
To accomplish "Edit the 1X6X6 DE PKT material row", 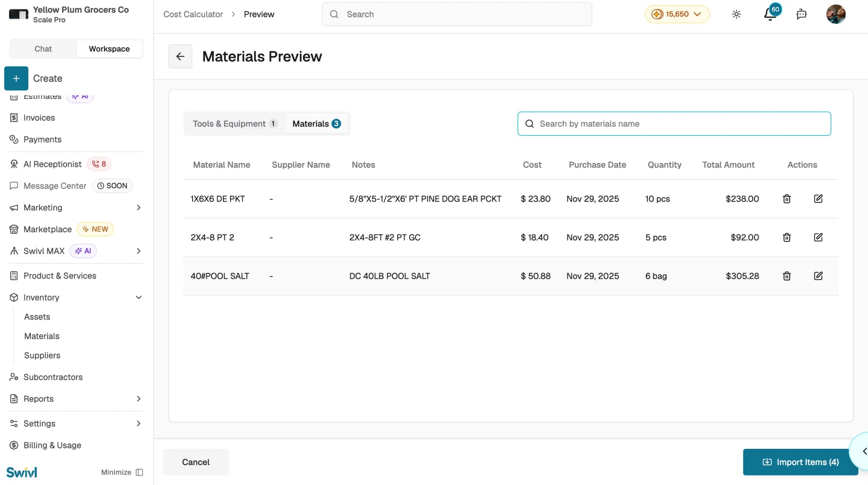I will pyautogui.click(x=818, y=199).
